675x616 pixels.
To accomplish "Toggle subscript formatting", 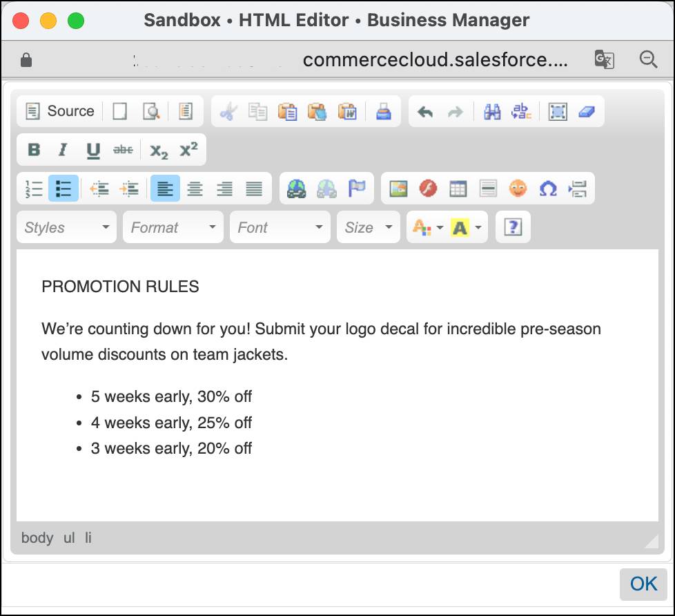I will [159, 150].
